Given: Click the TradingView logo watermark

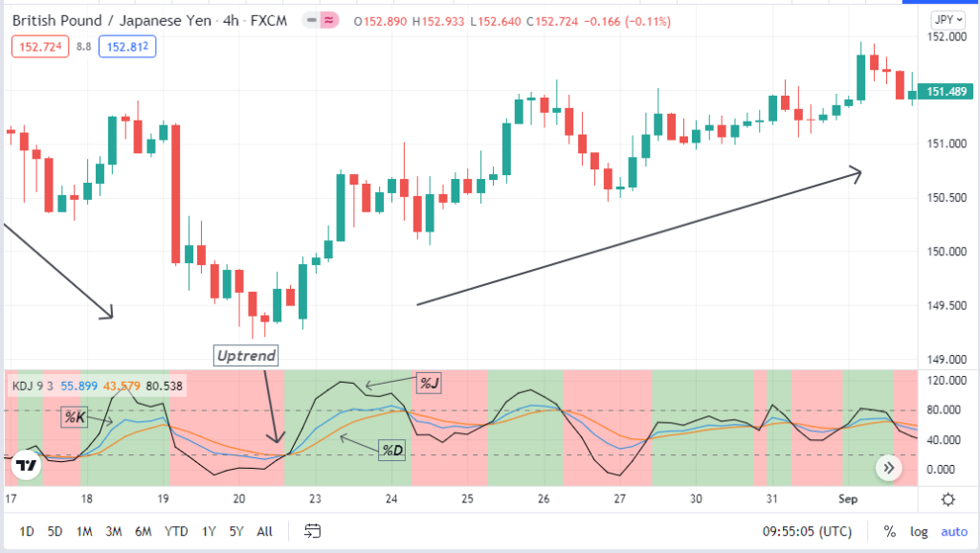Looking at the screenshot, I should (27, 466).
